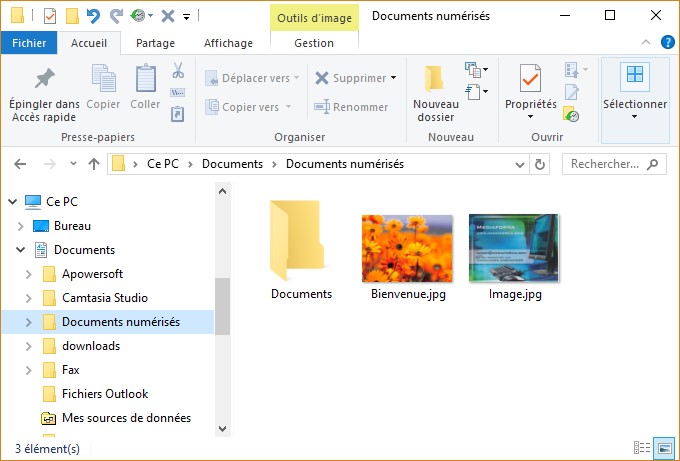Select the Bienvenue.jpg thumbnail
Screen dimensions: 680x461
tap(406, 248)
